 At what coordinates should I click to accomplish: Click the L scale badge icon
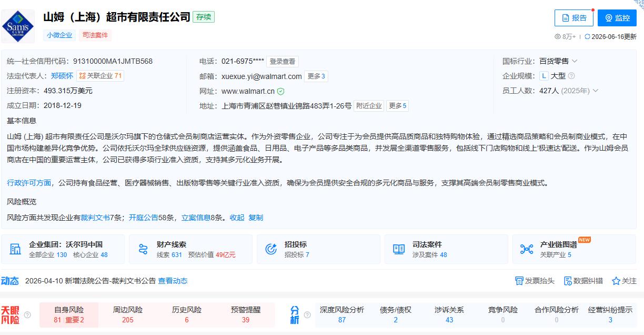pos(544,76)
